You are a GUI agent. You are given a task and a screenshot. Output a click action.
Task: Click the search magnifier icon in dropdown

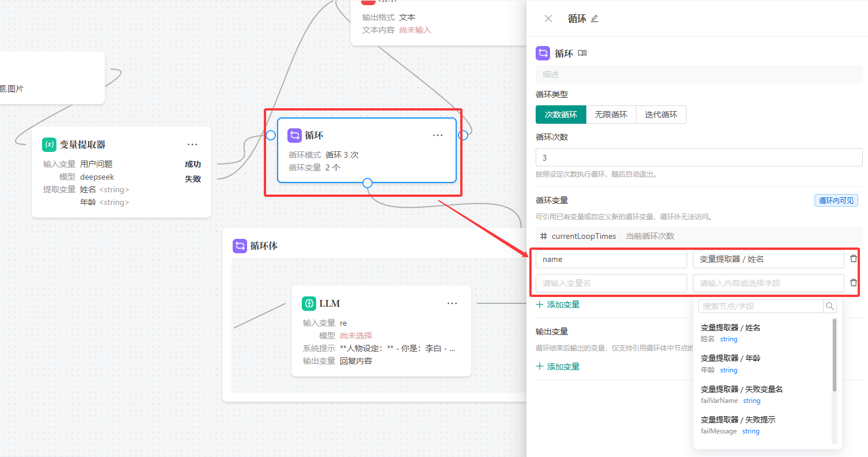click(830, 306)
